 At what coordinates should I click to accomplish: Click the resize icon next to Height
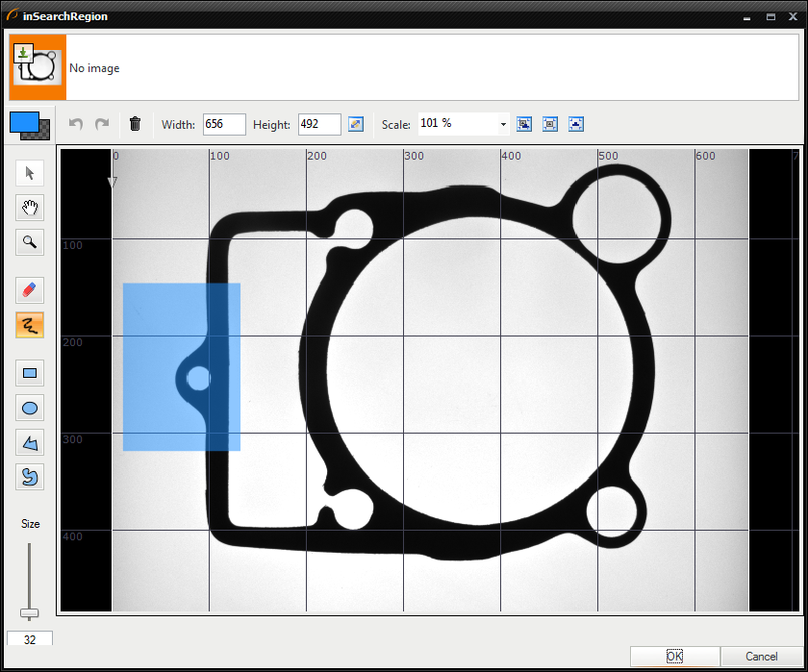[356, 124]
